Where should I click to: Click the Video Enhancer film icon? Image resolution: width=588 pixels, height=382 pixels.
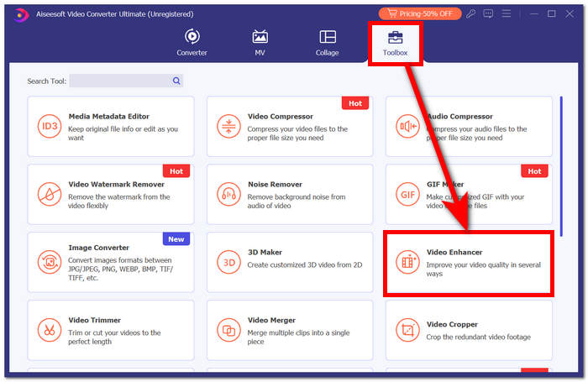(407, 262)
